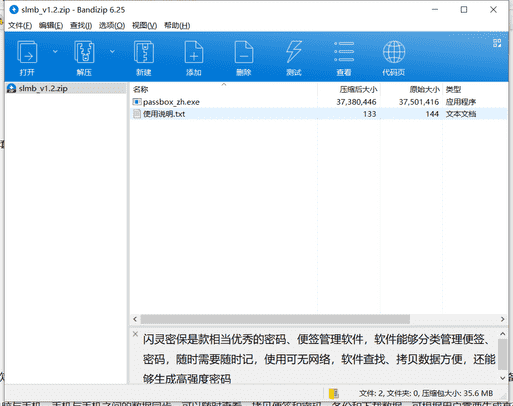Sort by the 名称 column header
Viewport: 513px width, 406px height.
224,89
